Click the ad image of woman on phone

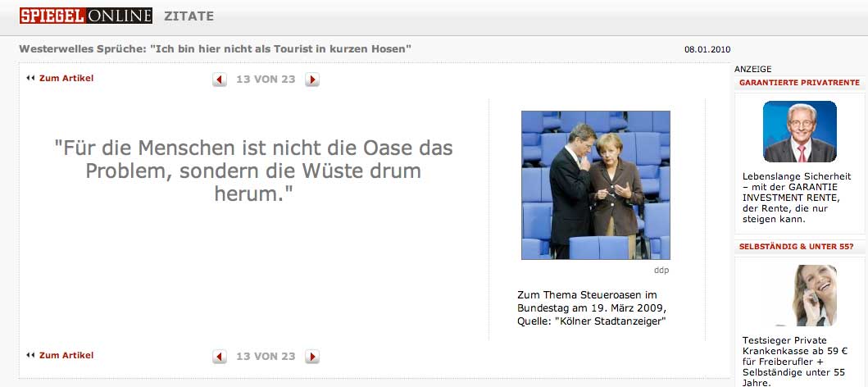[813, 296]
